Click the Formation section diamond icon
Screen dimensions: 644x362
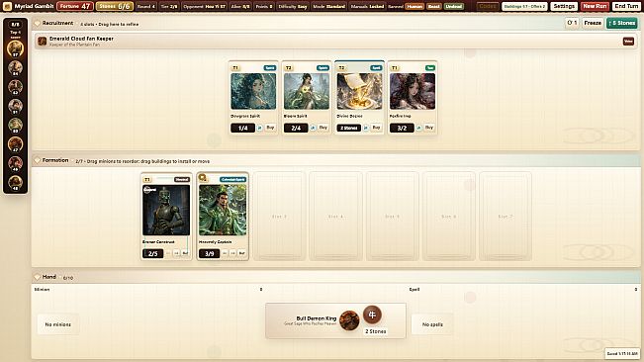[38, 160]
